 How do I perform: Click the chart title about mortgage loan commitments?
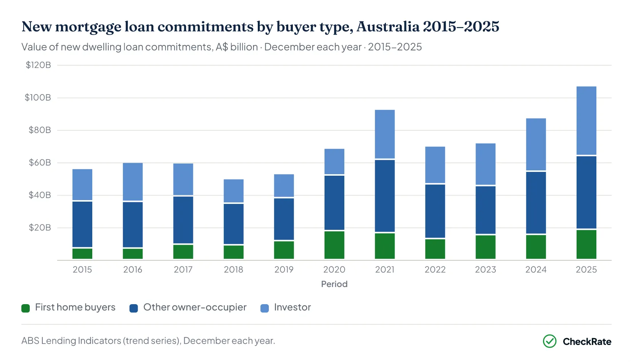click(260, 27)
